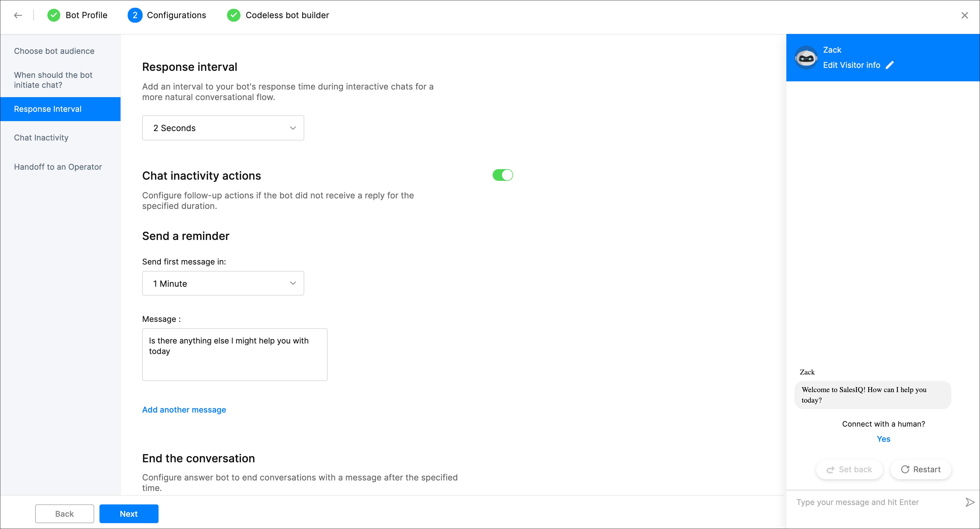
Task: Click the Set back button in preview
Action: tap(849, 470)
